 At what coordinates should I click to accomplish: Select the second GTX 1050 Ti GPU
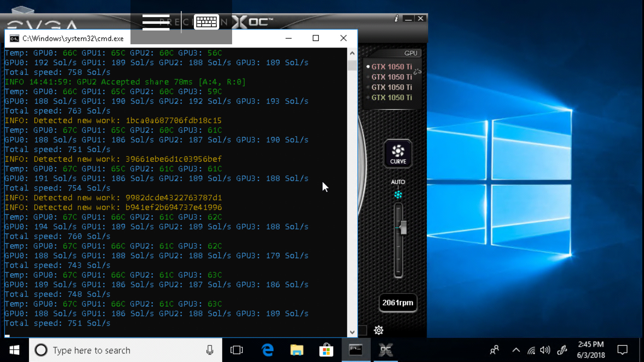tap(391, 77)
